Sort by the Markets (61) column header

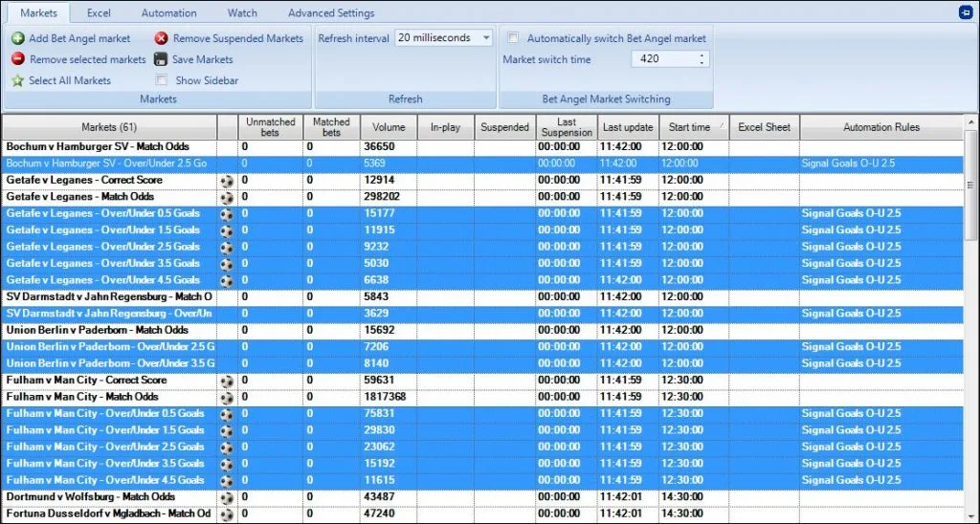pyautogui.click(x=109, y=127)
